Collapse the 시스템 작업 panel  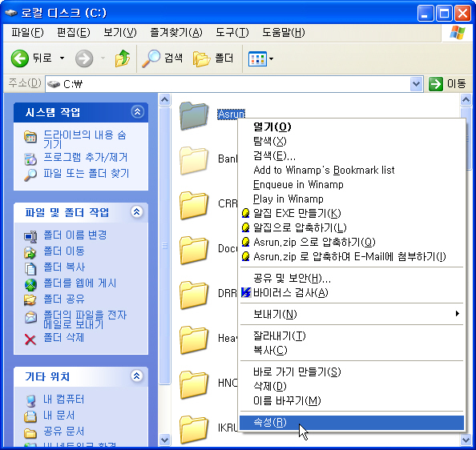pos(138,112)
